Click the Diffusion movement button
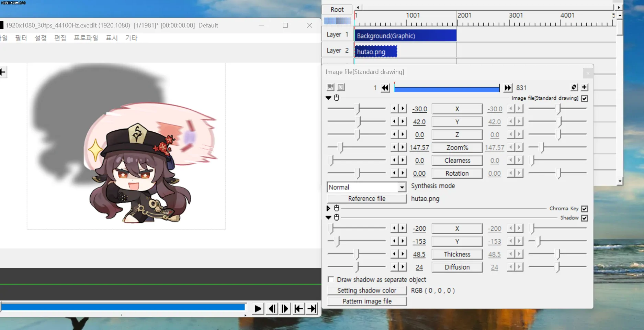The height and width of the screenshot is (330, 644). click(457, 267)
